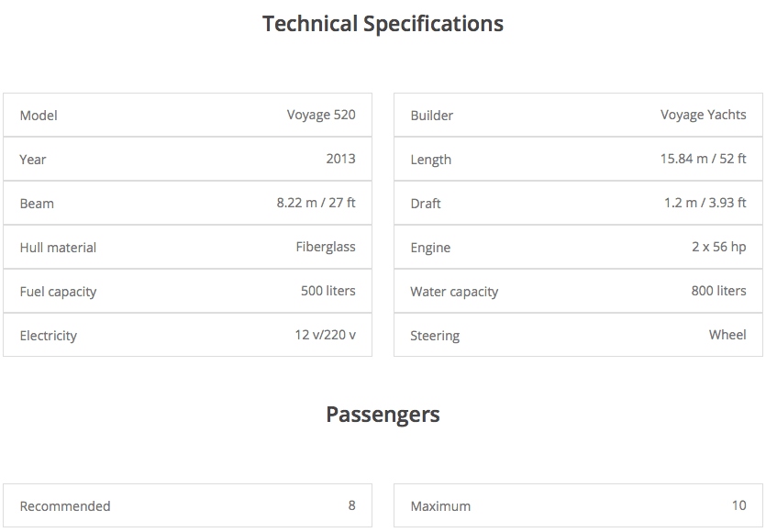Select the Year label
This screenshot has width=766, height=532.
[x=33, y=160]
